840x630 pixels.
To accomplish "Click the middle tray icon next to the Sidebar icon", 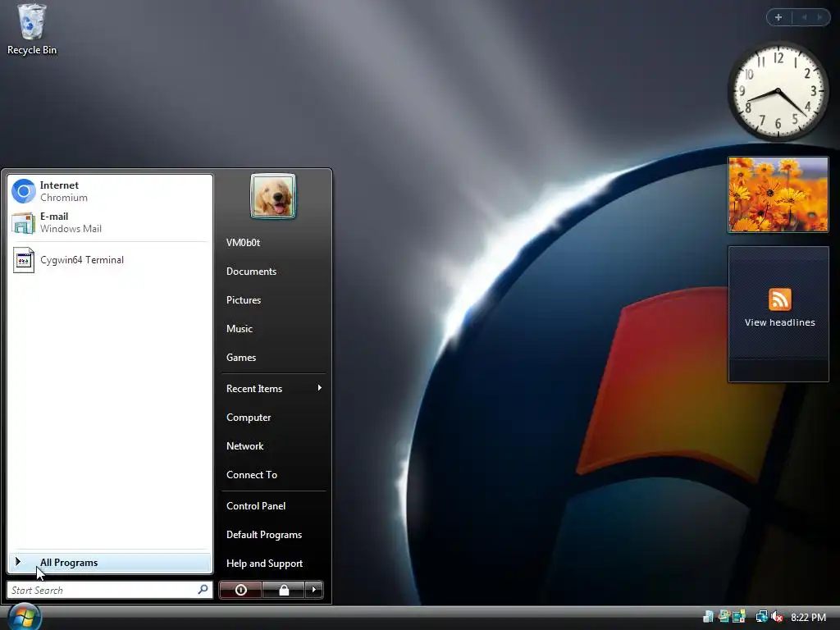I will click(x=724, y=617).
